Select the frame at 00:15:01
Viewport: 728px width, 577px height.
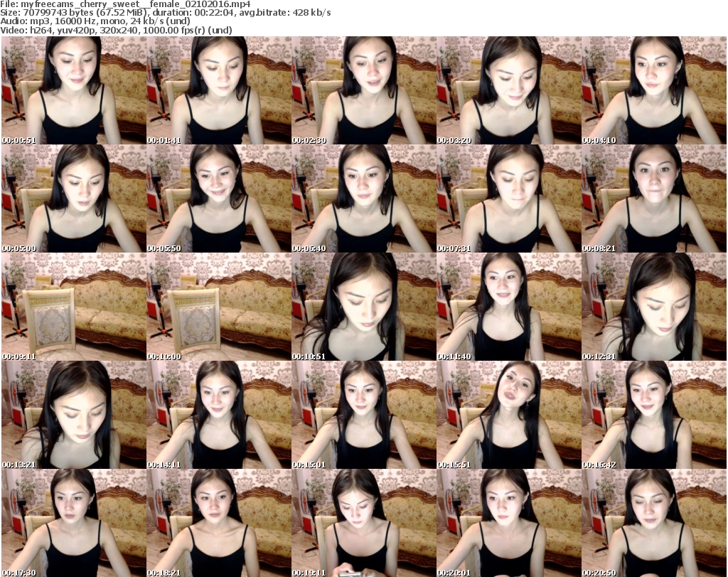click(363, 415)
